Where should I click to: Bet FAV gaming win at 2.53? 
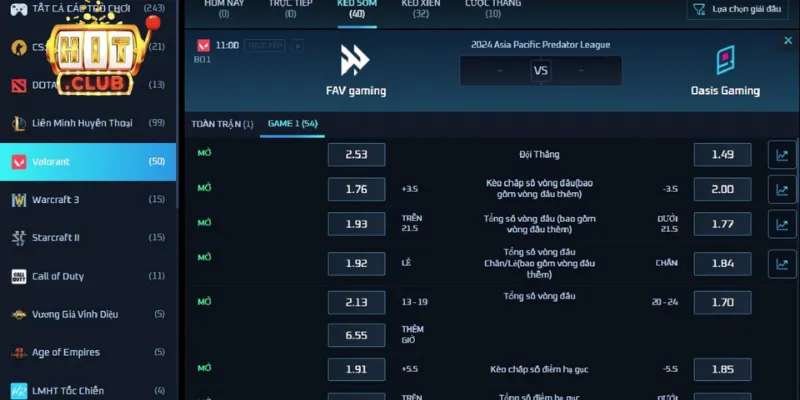(357, 155)
